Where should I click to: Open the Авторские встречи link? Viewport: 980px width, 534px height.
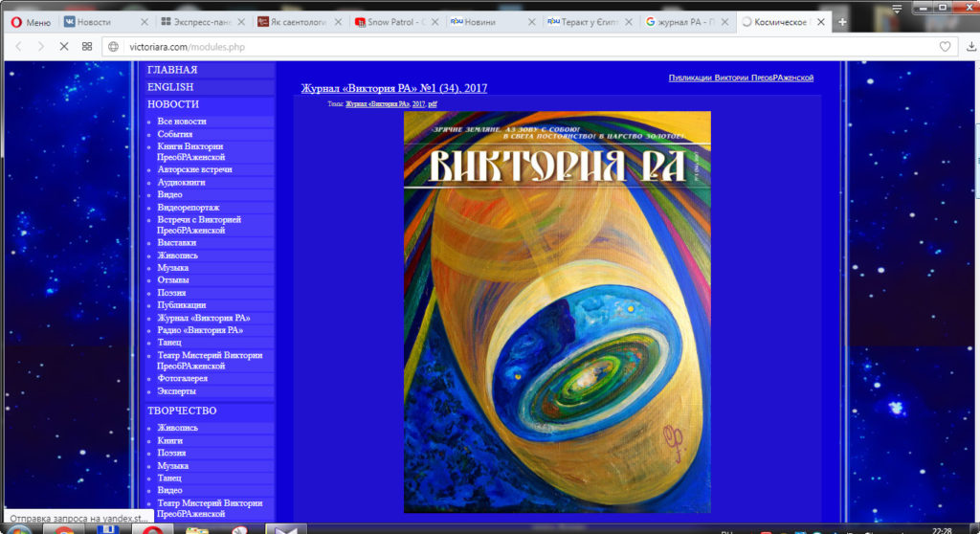[x=194, y=169]
